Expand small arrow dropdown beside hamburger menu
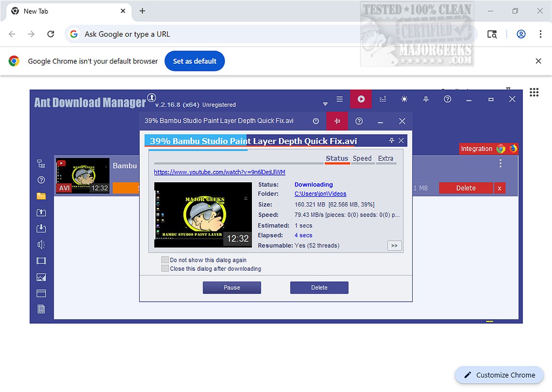The height and width of the screenshot is (392, 552). pos(325,104)
